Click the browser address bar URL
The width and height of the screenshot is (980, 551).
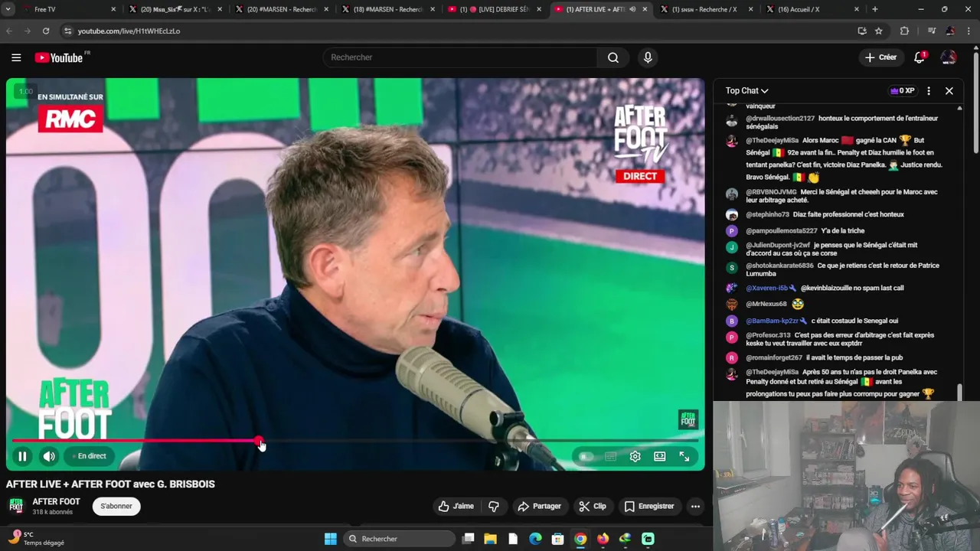tap(129, 31)
